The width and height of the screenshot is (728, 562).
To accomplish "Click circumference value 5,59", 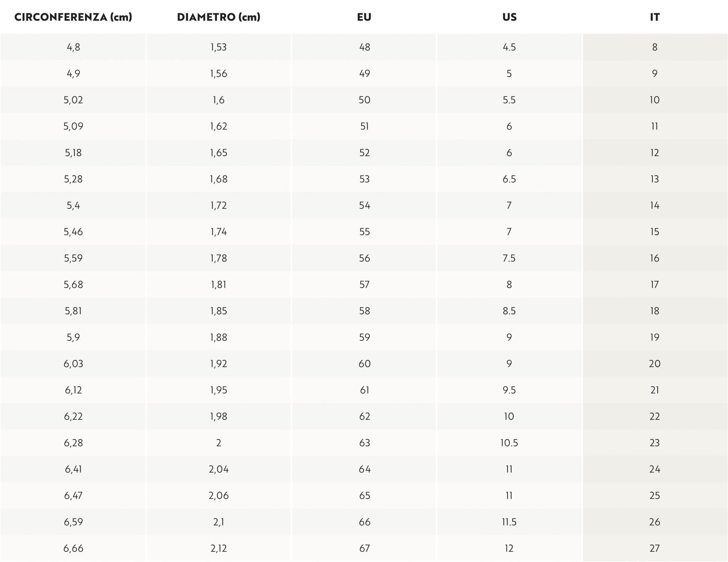I will click(x=73, y=258).
